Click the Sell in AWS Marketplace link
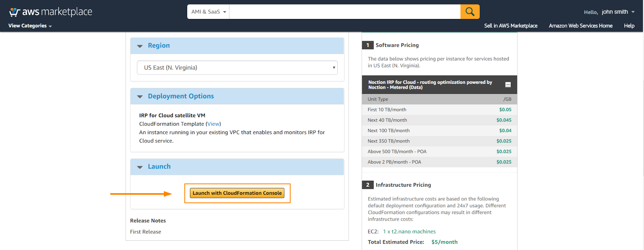The height and width of the screenshot is (250, 644). point(511,26)
